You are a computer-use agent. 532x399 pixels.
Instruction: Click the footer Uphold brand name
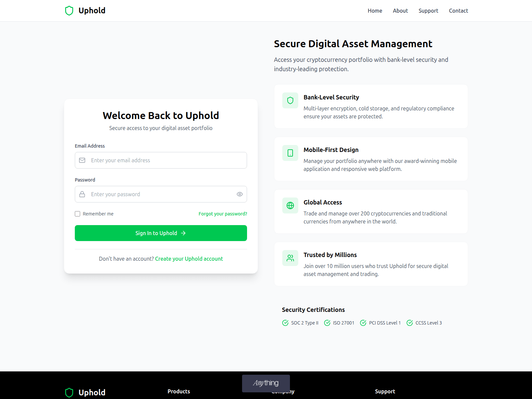click(x=92, y=393)
